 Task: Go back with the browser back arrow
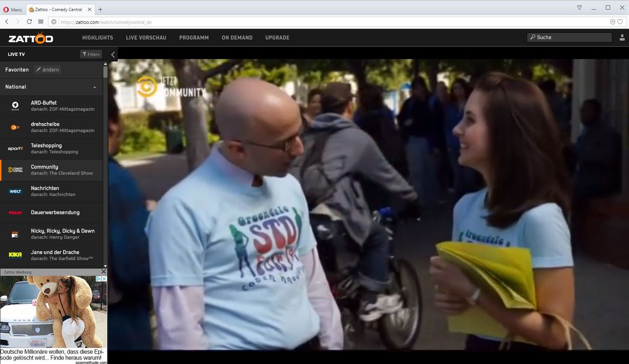click(x=7, y=22)
